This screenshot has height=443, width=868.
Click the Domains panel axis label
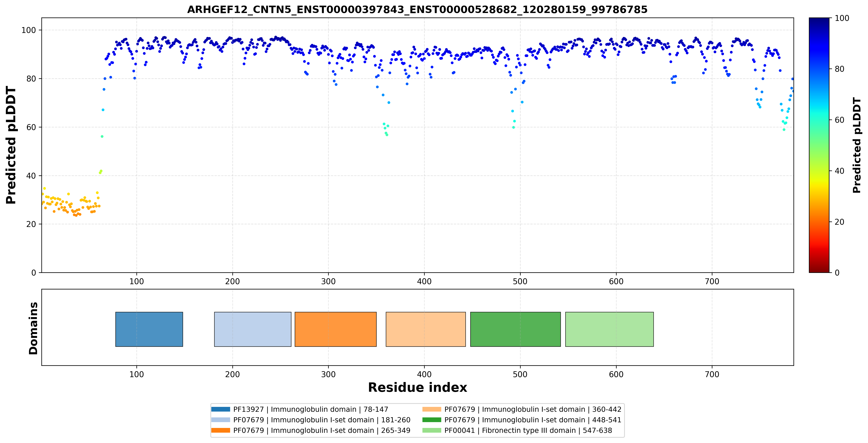[33, 328]
